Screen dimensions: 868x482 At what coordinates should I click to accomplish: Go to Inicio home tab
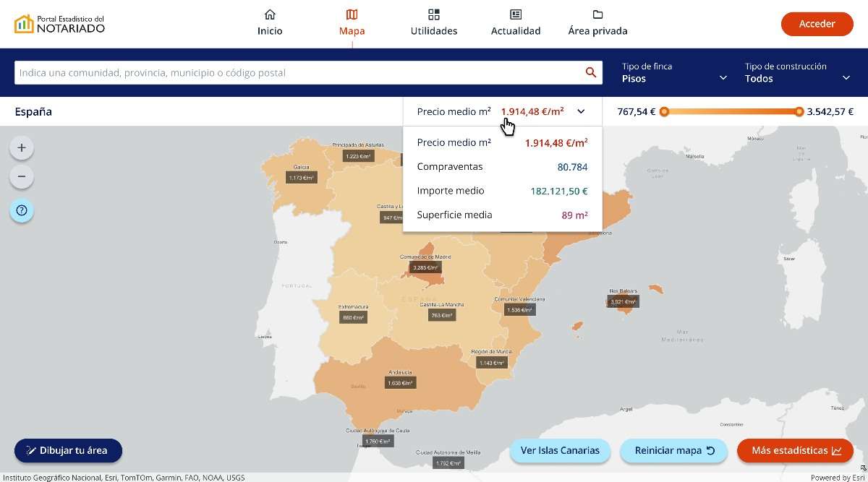pos(270,23)
